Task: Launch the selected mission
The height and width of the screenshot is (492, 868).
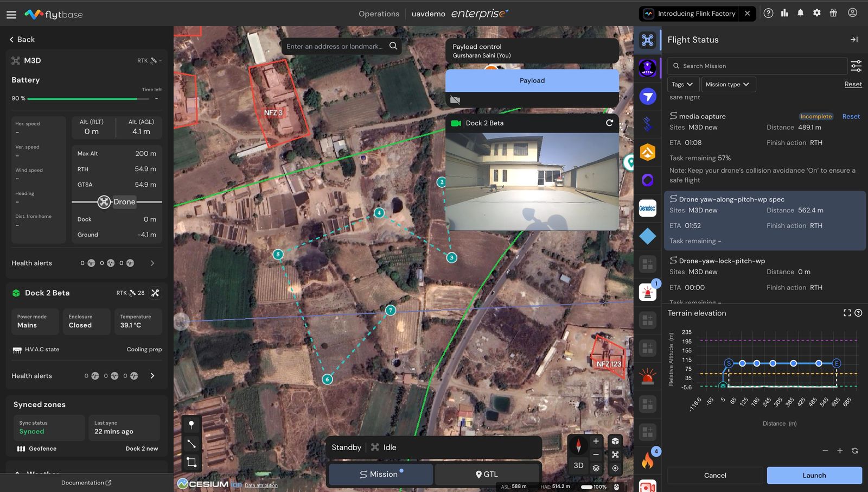Action: (x=814, y=475)
